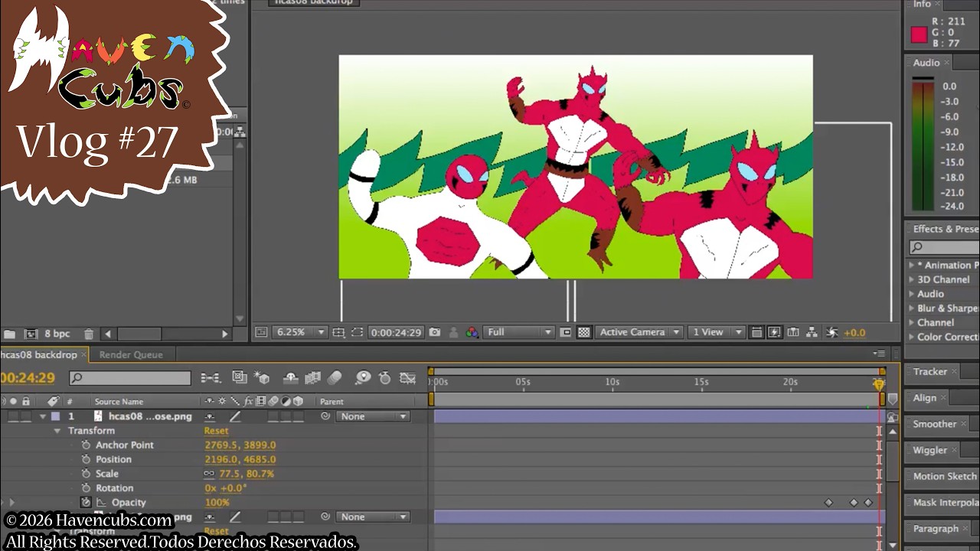Click the layer 1 parent pick whip
This screenshot has width=980, height=551.
[325, 416]
